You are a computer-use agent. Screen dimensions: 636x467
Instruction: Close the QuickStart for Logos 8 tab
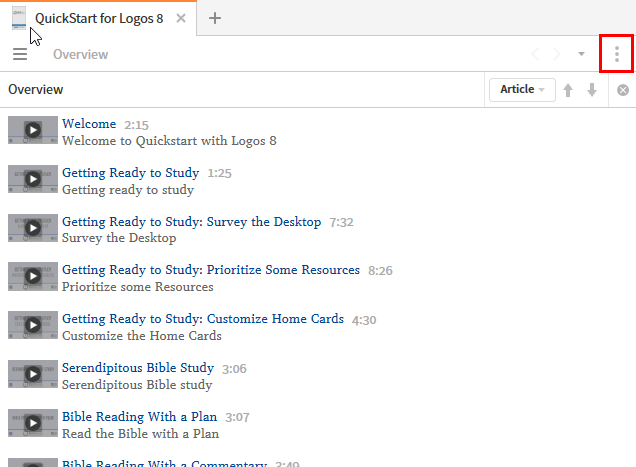pos(181,18)
